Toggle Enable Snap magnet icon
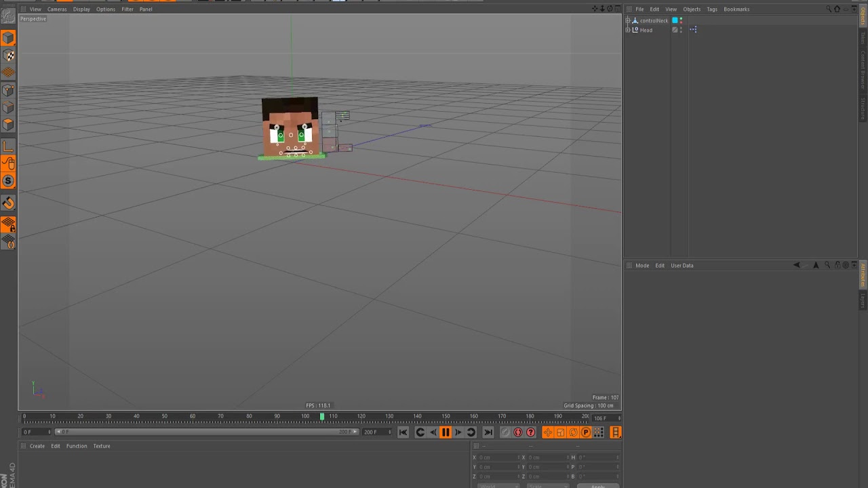Viewport: 868px width, 488px height. 8,203
